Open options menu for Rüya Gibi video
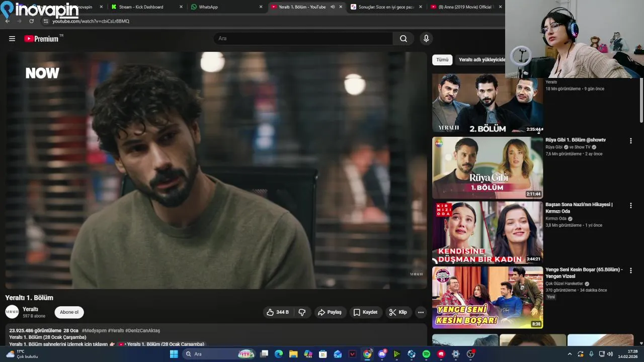This screenshot has height=362, width=644. (630, 141)
